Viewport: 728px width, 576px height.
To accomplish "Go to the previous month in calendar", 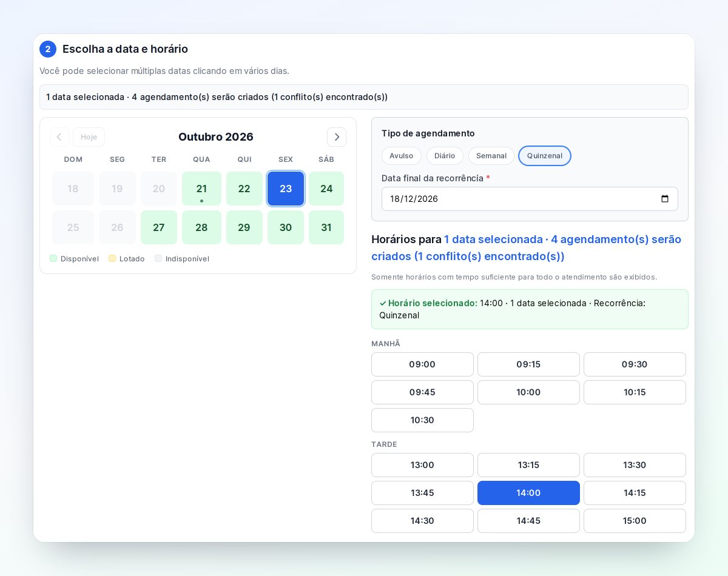I will (x=59, y=137).
